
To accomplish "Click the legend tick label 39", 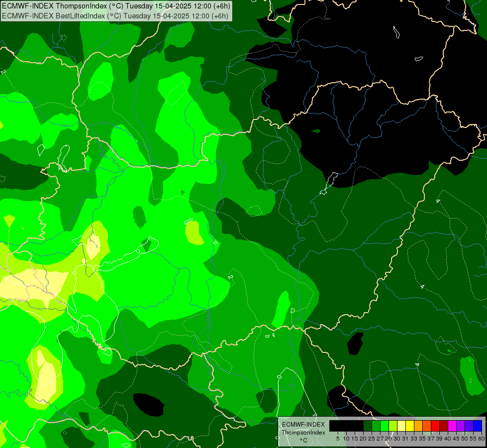I will (x=439, y=439).
